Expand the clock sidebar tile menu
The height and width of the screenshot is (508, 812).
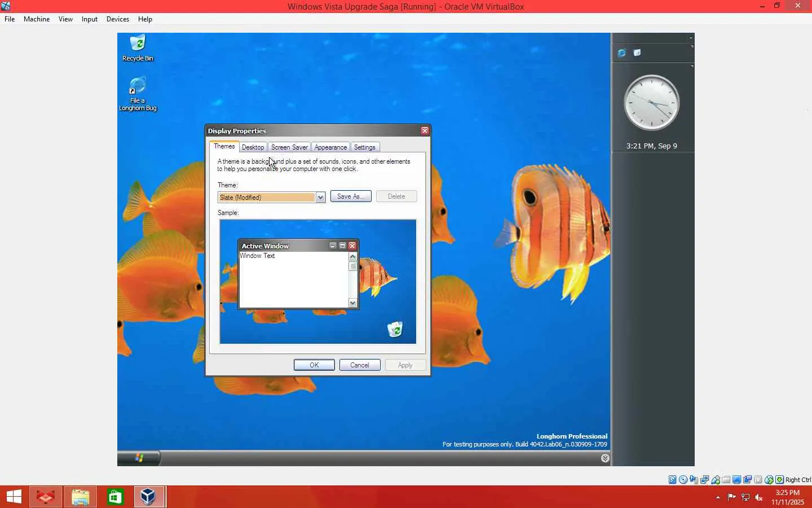click(x=692, y=67)
